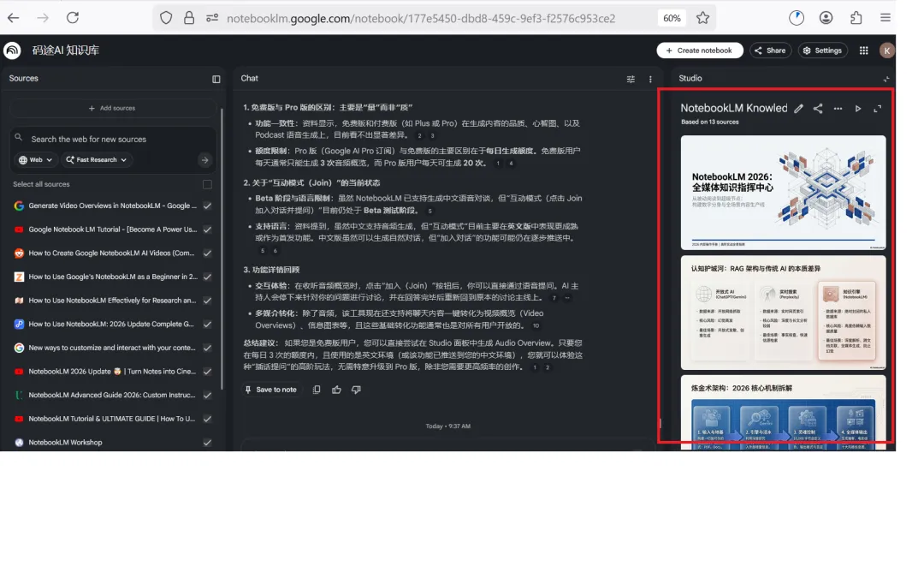Uncheck the NotebookLM Workshop source
Screen dimensions: 924x578
coord(207,443)
